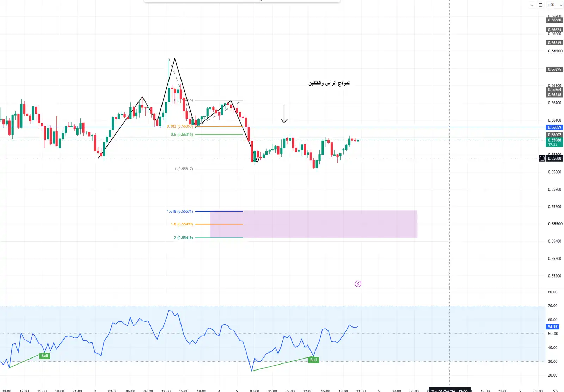Click the 0.56549 gray price label

coord(554,43)
